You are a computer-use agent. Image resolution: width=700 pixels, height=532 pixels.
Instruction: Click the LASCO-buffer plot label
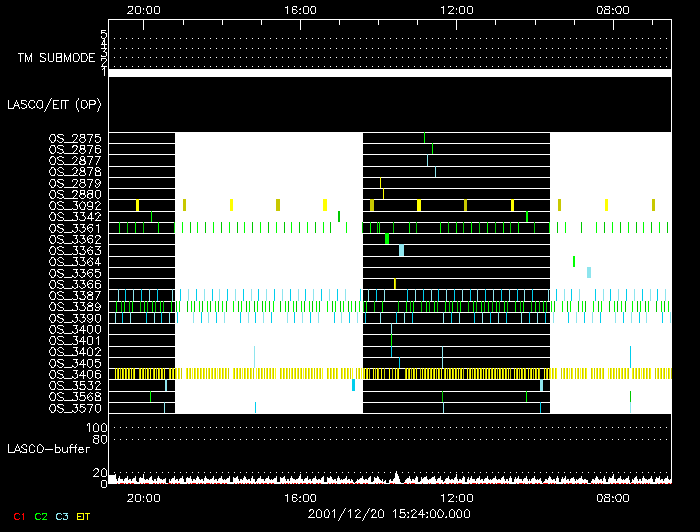click(54, 447)
